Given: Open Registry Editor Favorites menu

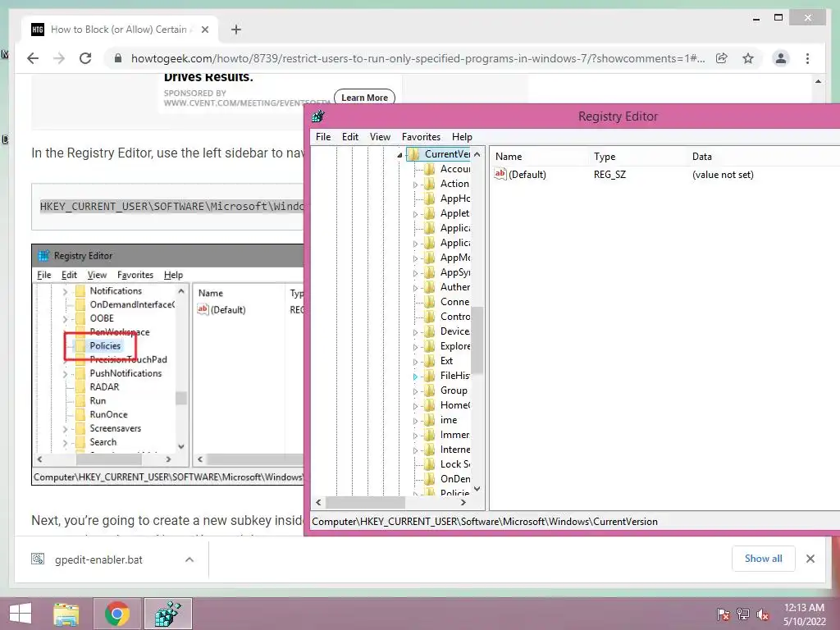Looking at the screenshot, I should pyautogui.click(x=421, y=137).
